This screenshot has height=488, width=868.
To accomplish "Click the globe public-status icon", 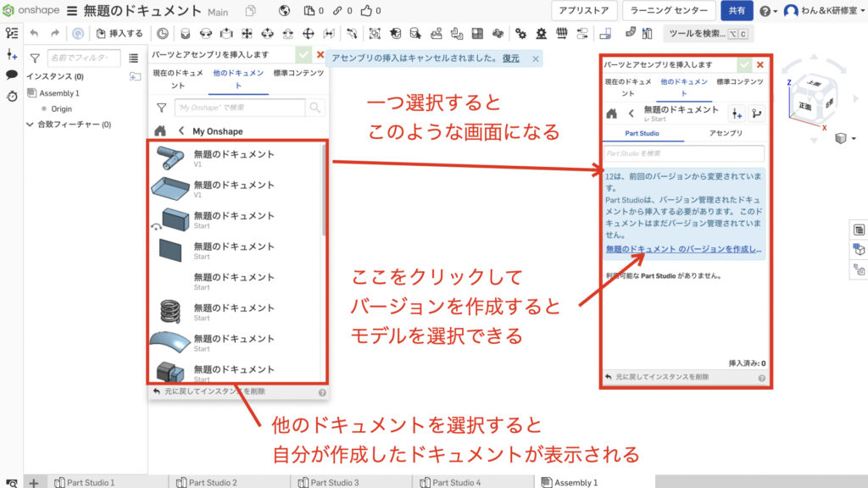I will coord(285,10).
